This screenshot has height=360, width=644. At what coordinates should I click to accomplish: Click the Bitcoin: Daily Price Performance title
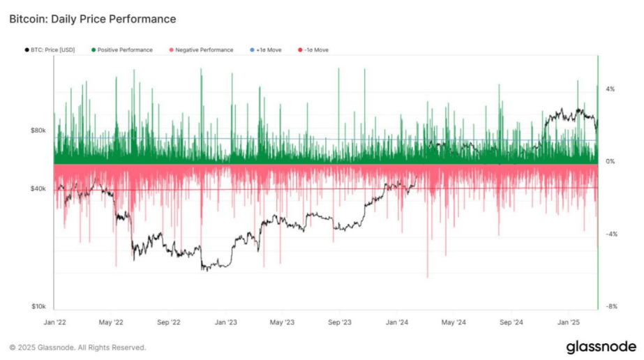[92, 19]
